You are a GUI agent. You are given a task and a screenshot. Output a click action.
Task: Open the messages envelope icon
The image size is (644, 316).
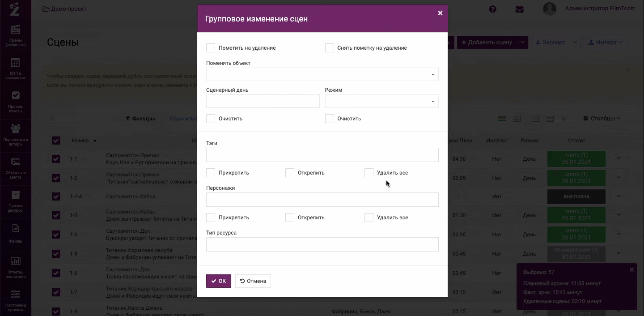(x=519, y=9)
